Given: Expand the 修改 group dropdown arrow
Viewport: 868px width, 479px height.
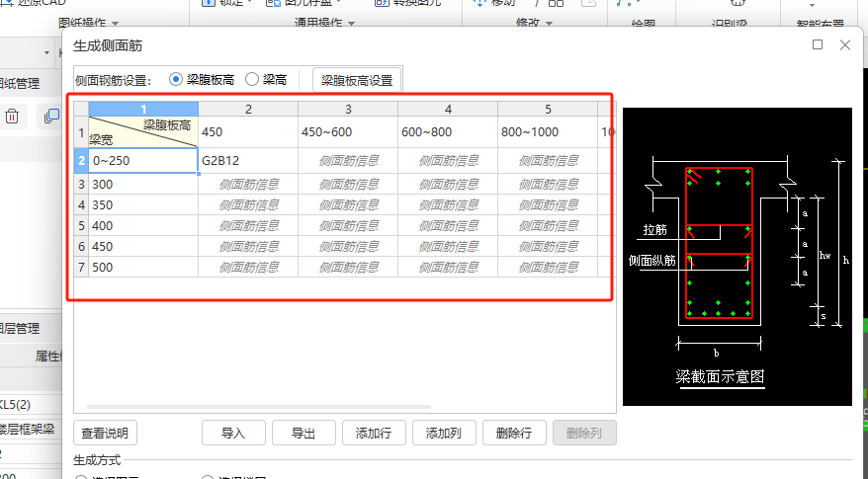Looking at the screenshot, I should [549, 24].
